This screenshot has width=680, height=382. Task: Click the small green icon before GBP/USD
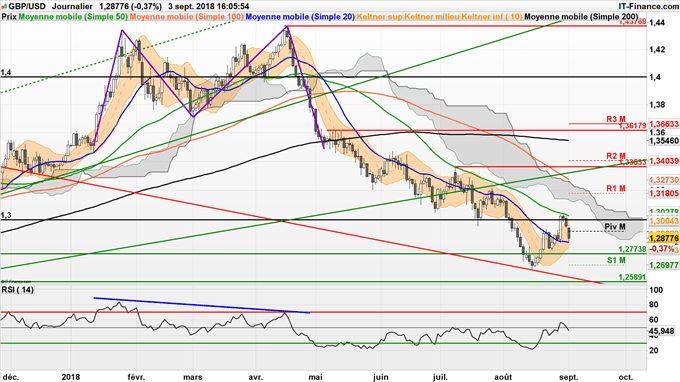pos(5,7)
